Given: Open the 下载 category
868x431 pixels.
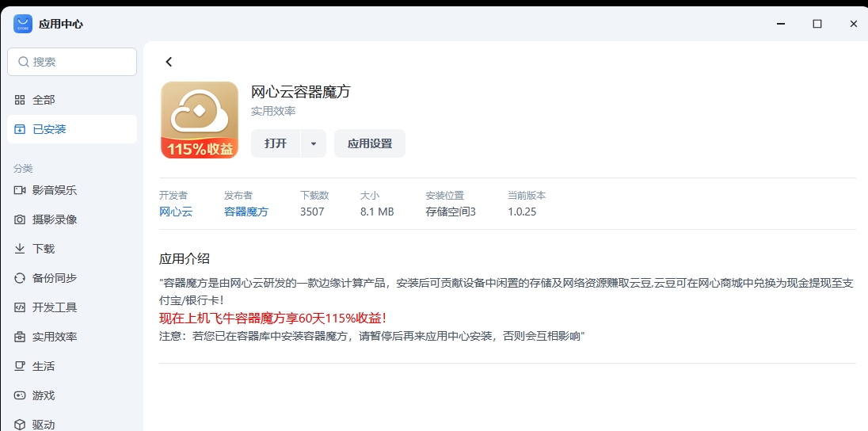Looking at the screenshot, I should pyautogui.click(x=72, y=249).
